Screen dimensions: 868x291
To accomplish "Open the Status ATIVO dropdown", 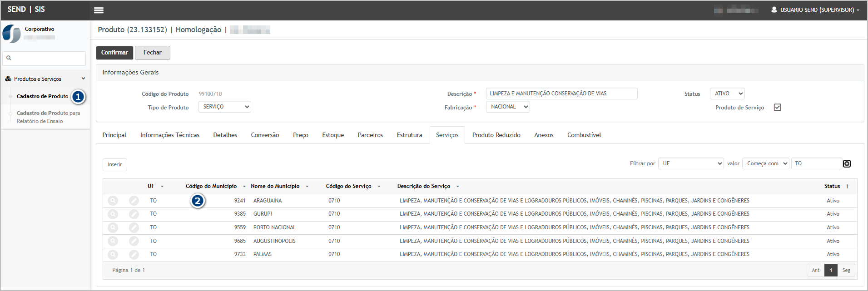I will click(727, 94).
